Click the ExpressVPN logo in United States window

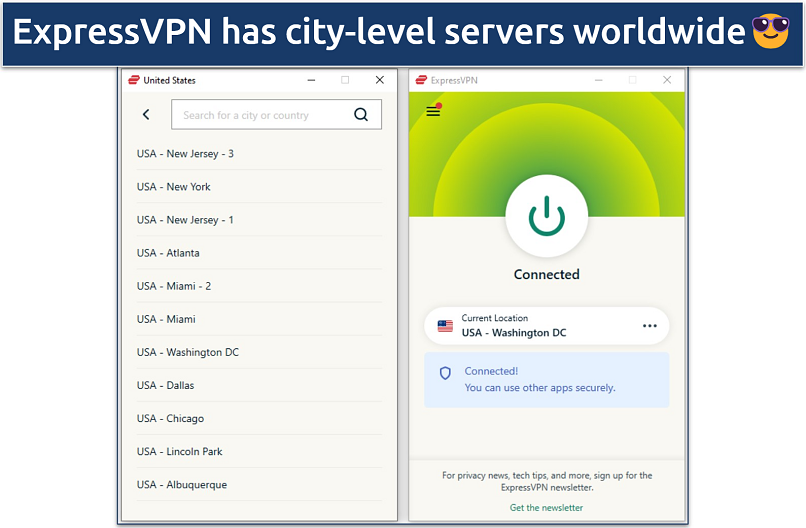coord(134,80)
